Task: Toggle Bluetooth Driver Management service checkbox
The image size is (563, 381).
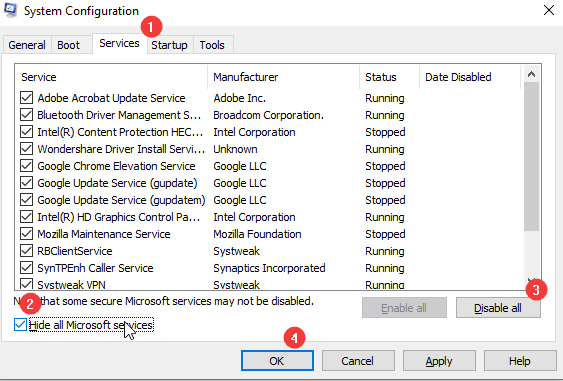Action: [x=27, y=115]
